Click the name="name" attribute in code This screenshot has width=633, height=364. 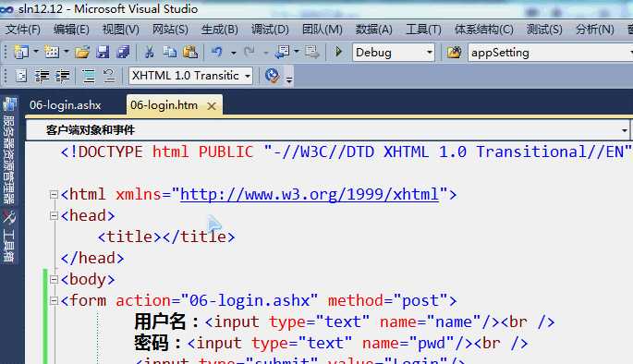431,322
